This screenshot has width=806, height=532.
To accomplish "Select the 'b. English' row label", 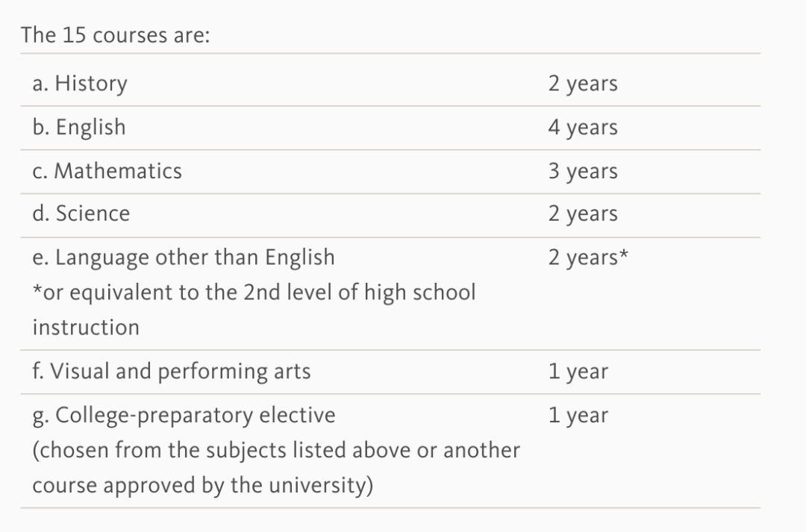I will click(78, 127).
